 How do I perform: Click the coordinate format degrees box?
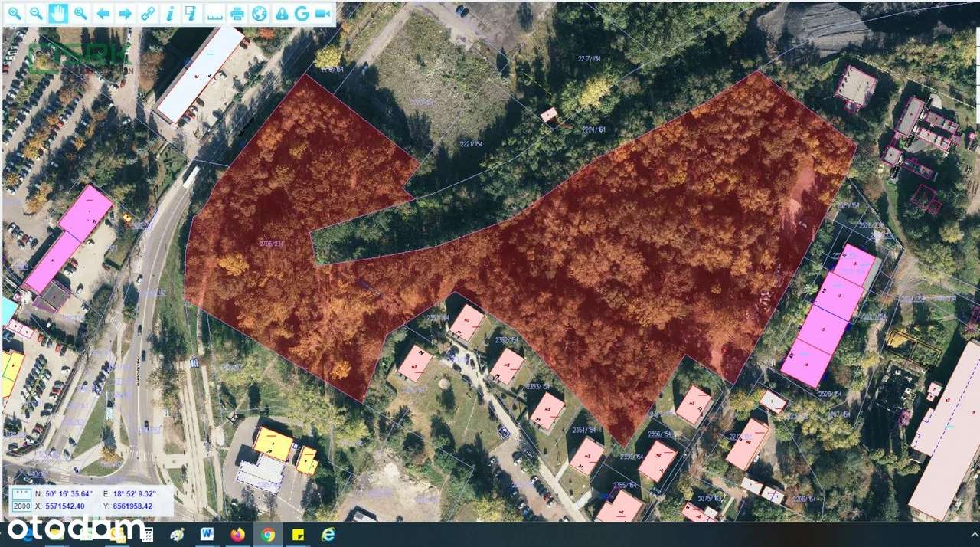click(21, 493)
